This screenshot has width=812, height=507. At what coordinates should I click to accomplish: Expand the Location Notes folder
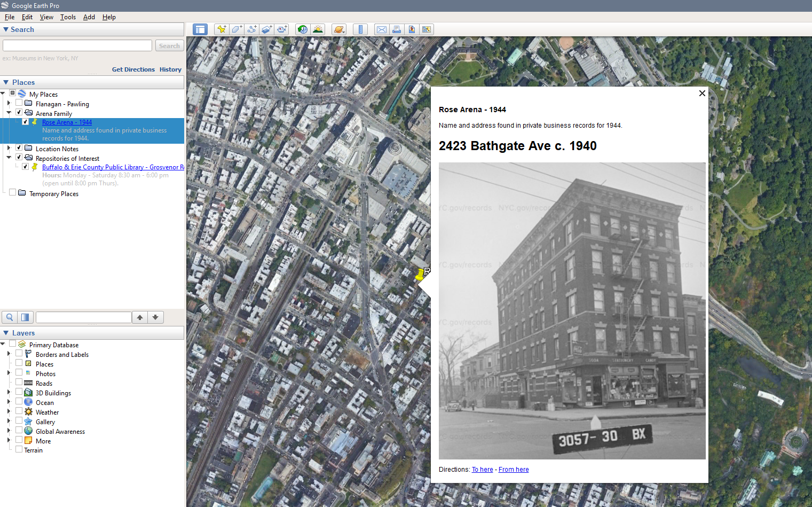pos(9,148)
